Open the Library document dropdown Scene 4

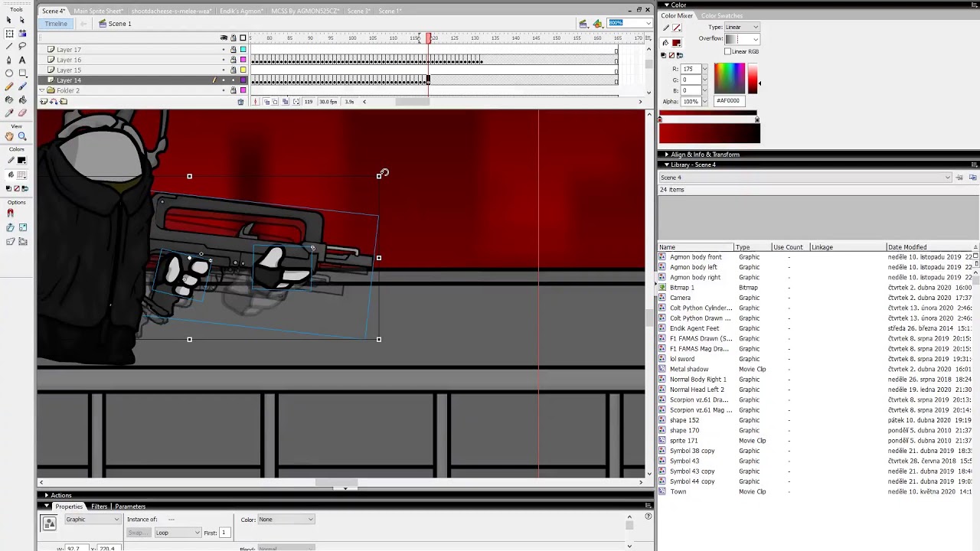pos(805,178)
